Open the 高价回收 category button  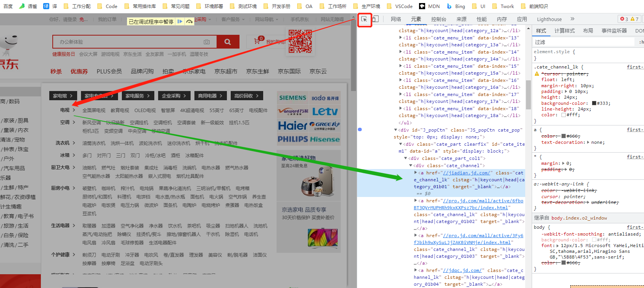[246, 96]
